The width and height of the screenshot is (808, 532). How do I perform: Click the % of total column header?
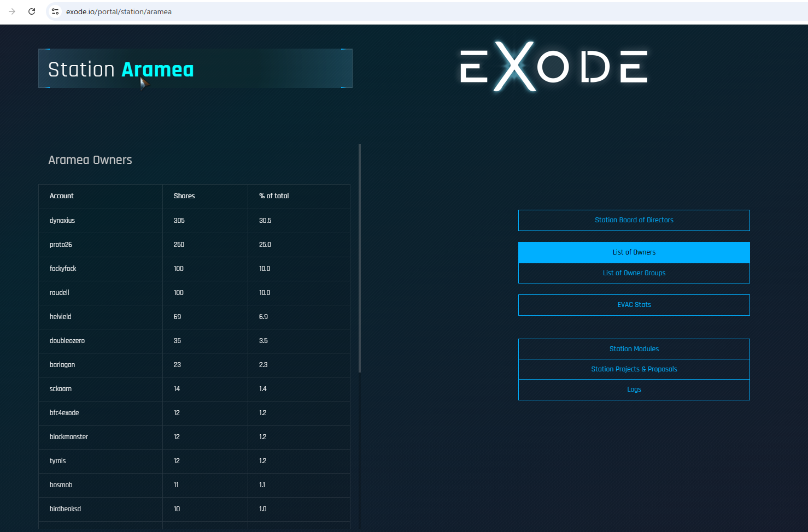[x=274, y=196]
